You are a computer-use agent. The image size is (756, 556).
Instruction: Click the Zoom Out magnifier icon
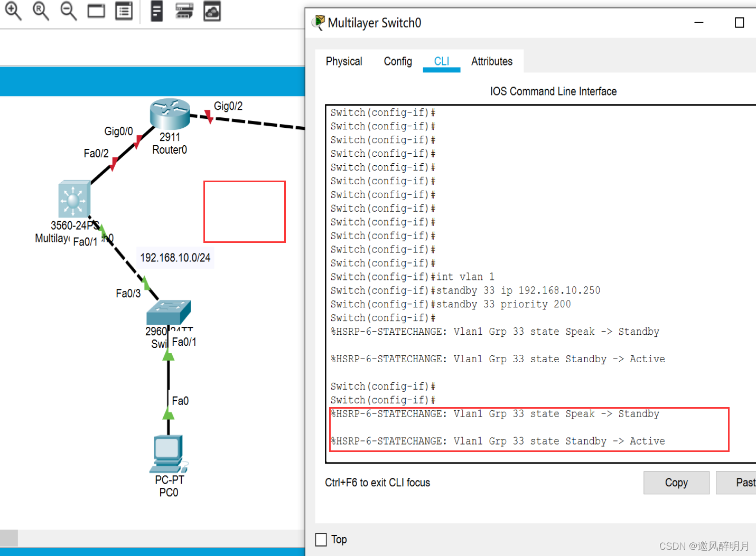pyautogui.click(x=68, y=11)
